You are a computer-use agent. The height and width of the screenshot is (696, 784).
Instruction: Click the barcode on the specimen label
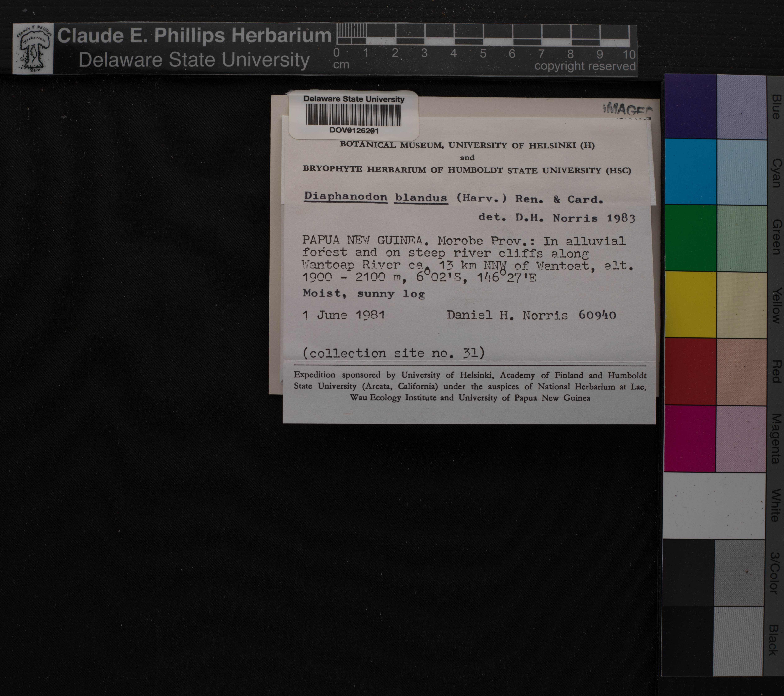coord(353,115)
